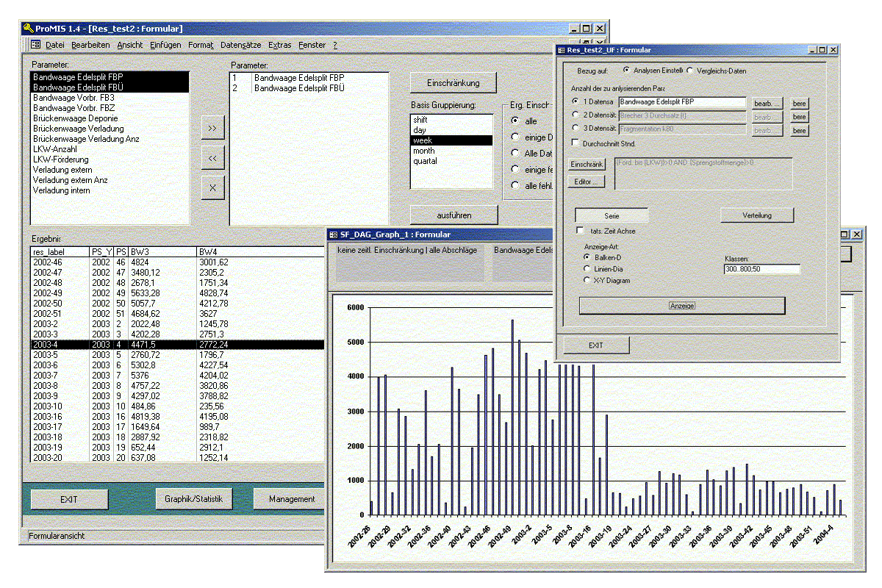Image resolution: width=882 pixels, height=588 pixels.
Task: Select 'month' in Basis Gruppierung list
Action: pyautogui.click(x=426, y=151)
